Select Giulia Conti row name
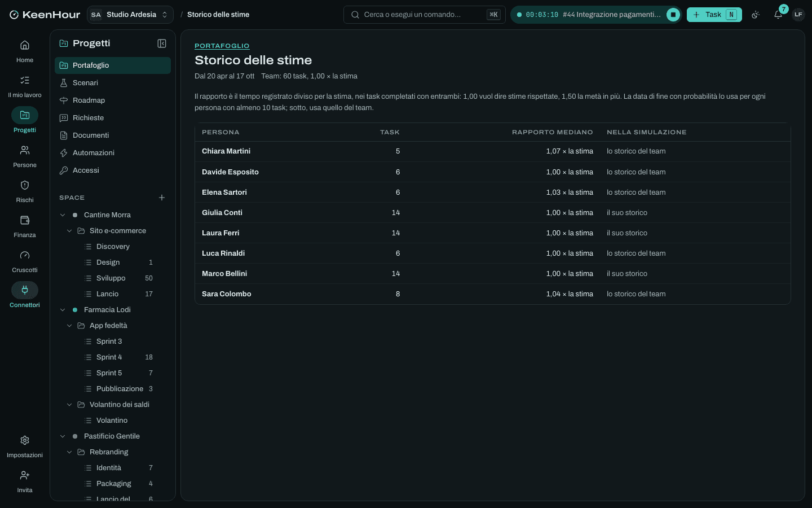The width and height of the screenshot is (812, 508). [222, 213]
